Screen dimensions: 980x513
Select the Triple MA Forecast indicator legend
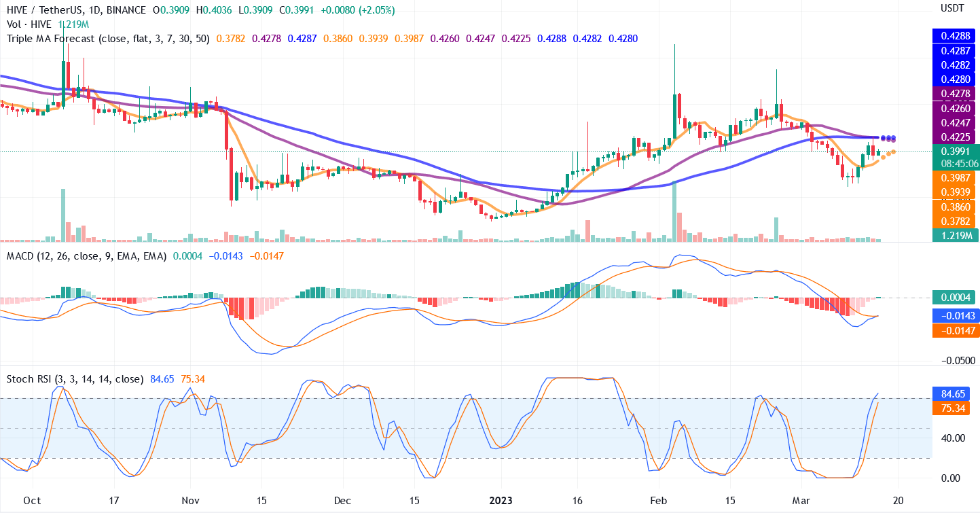(109, 39)
